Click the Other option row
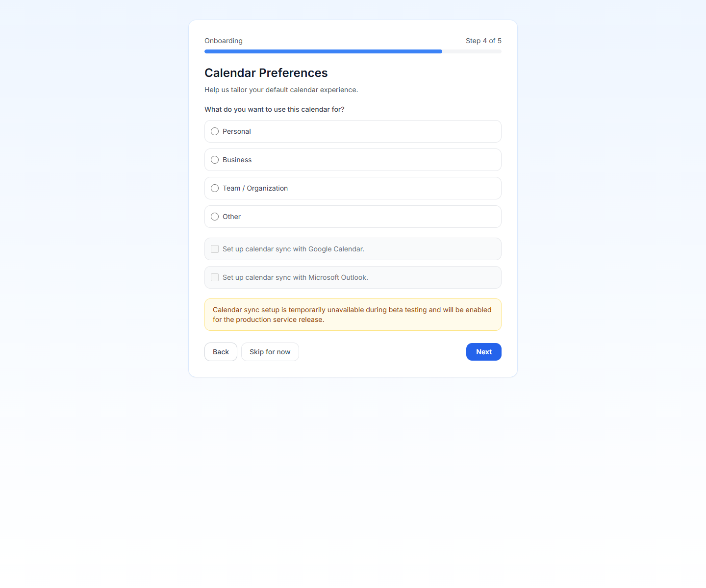This screenshot has height=588, width=706. pos(353,217)
